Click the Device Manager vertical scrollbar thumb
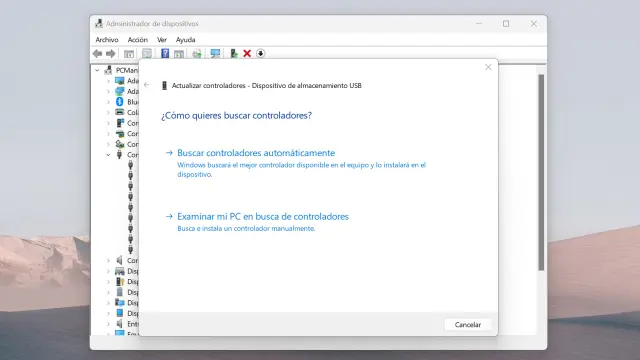The image size is (640, 360). pyautogui.click(x=541, y=172)
